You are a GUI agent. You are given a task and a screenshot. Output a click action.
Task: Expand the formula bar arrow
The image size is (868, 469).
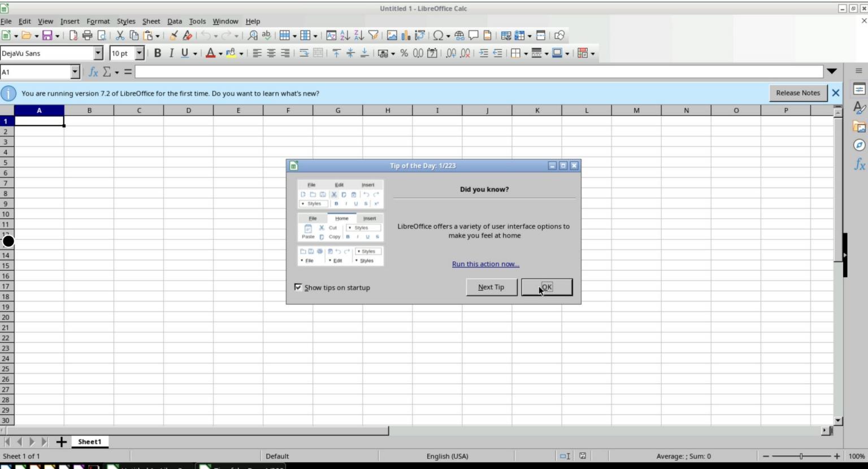click(832, 71)
